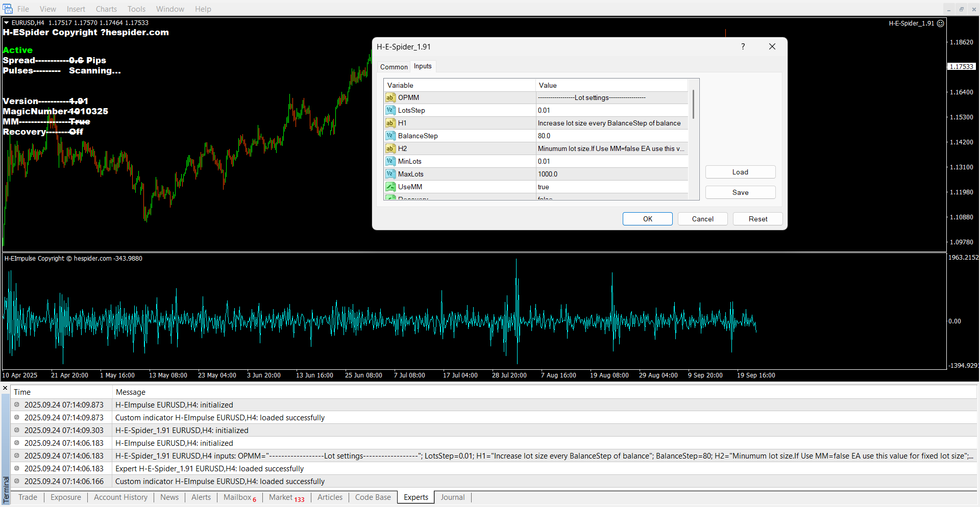Click the UseMM boolean variable icon
Image resolution: width=980 pixels, height=507 pixels.
[x=390, y=187]
